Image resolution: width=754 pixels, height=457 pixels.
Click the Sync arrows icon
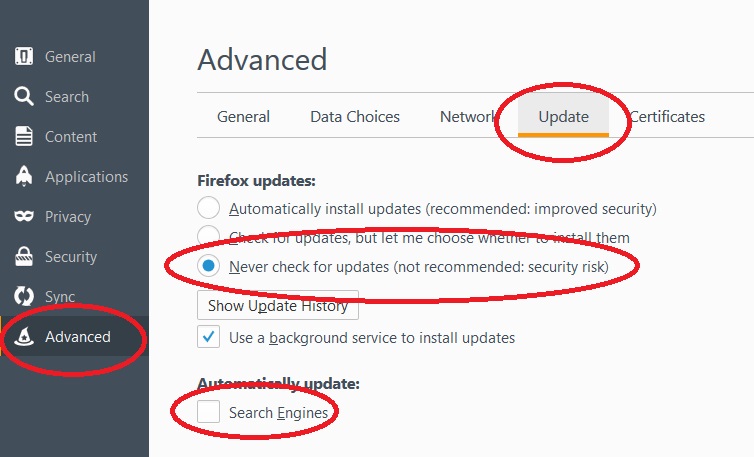coord(24,297)
